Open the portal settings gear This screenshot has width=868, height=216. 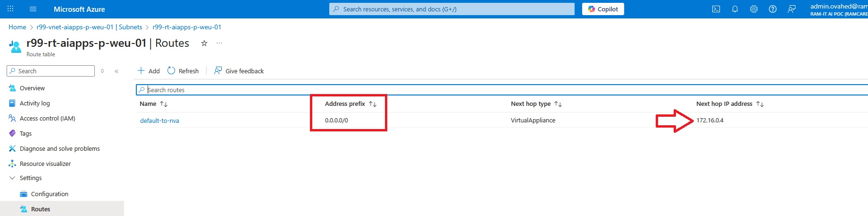point(754,9)
